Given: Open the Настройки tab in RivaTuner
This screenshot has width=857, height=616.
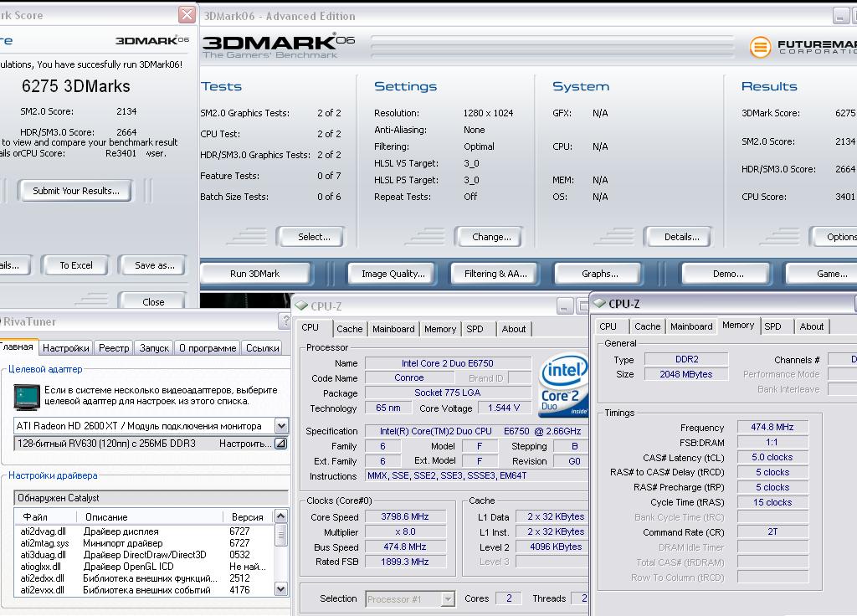Looking at the screenshot, I should tap(65, 348).
